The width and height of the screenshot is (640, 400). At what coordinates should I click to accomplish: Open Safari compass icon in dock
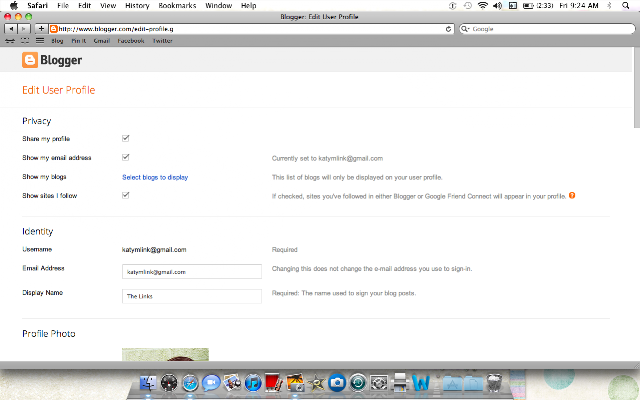pos(190,383)
